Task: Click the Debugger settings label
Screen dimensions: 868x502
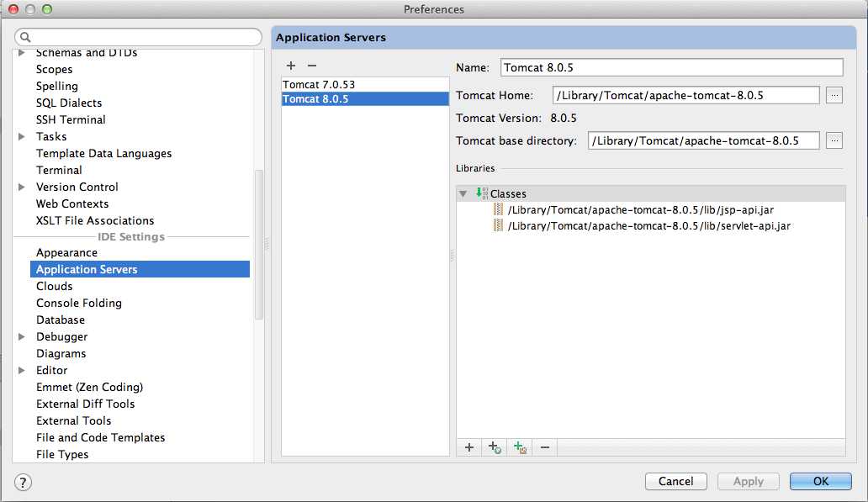Action: tap(62, 336)
